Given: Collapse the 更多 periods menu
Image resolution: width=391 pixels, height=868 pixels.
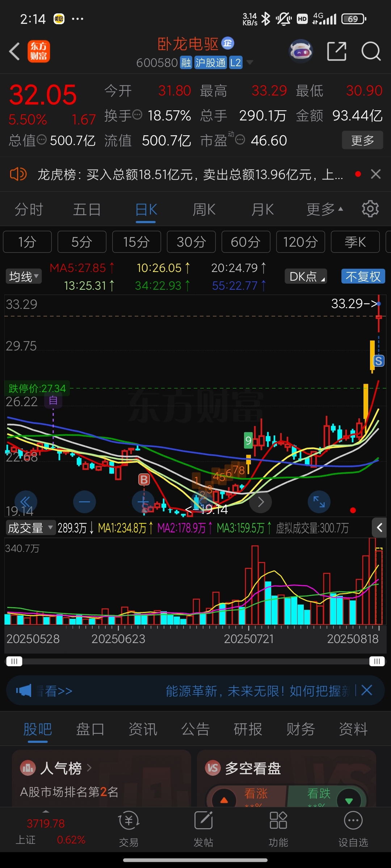Looking at the screenshot, I should 325,209.
